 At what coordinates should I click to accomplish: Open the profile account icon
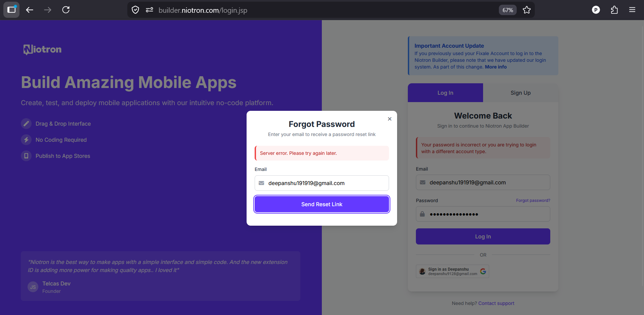(x=596, y=10)
